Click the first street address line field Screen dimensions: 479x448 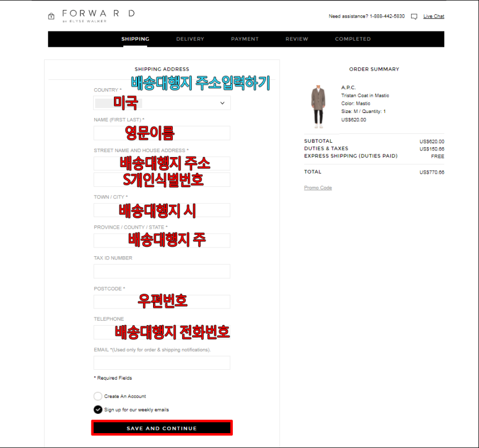click(162, 164)
